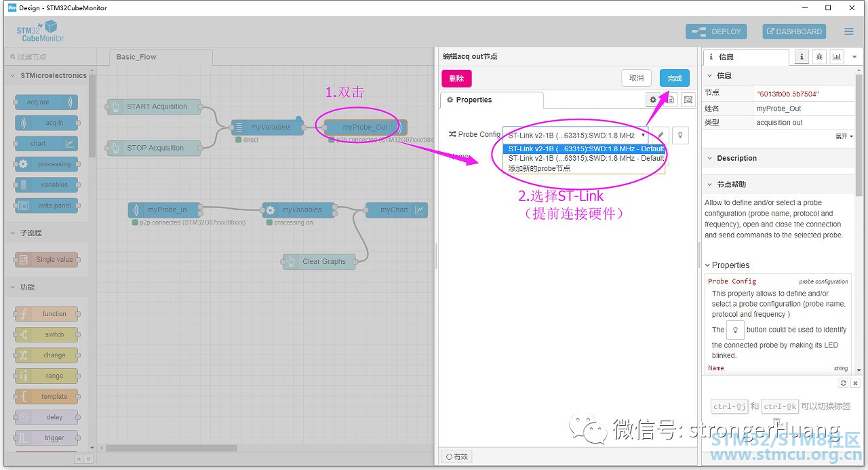This screenshot has height=470, width=868.
Task: Select the template palette node
Action: (x=46, y=396)
